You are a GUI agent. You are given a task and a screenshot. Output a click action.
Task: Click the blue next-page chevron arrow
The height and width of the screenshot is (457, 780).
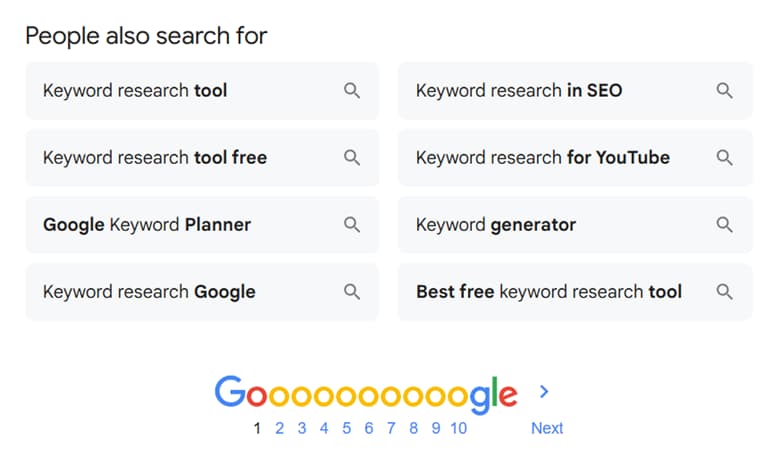(544, 392)
